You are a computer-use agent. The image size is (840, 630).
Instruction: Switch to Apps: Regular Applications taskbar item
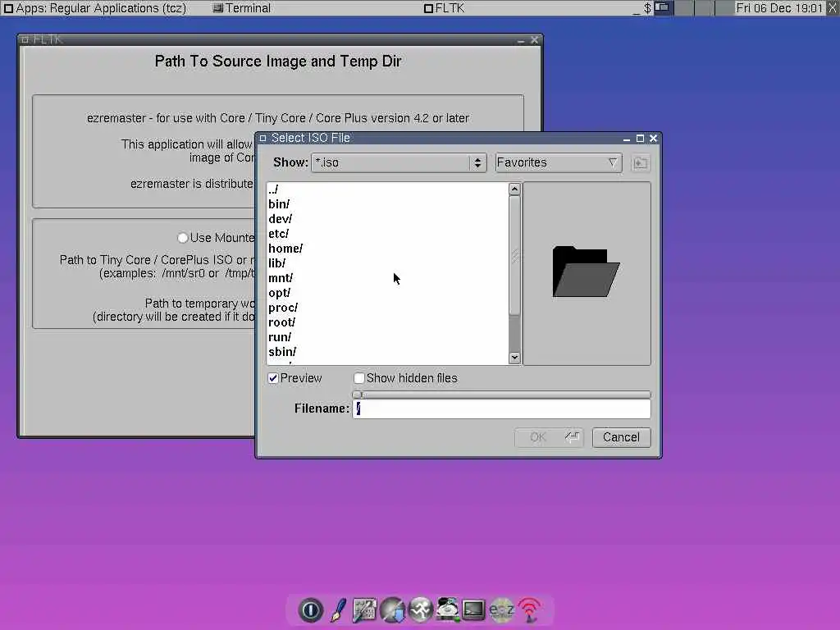click(x=95, y=8)
